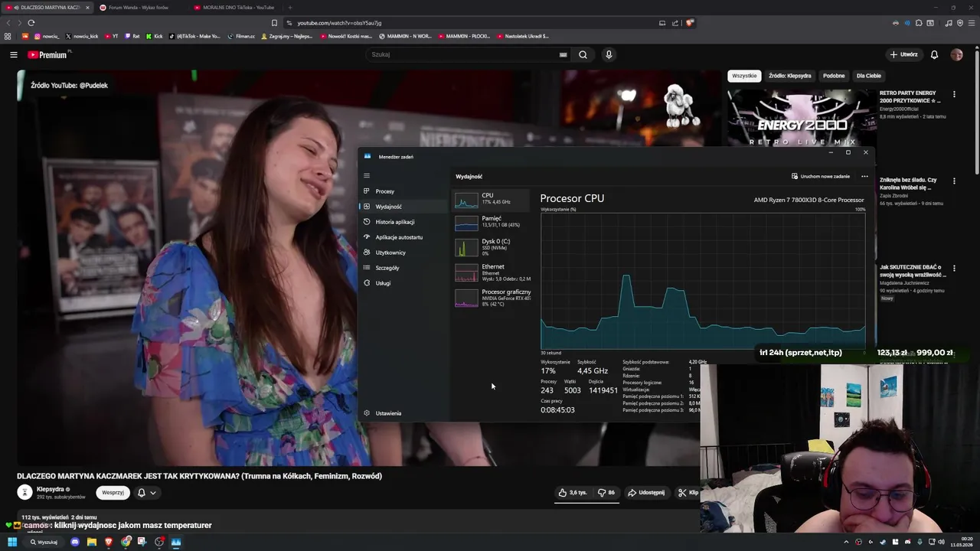Select the CPU performance graph entry
Viewport: 980px width, 551px height.
491,200
